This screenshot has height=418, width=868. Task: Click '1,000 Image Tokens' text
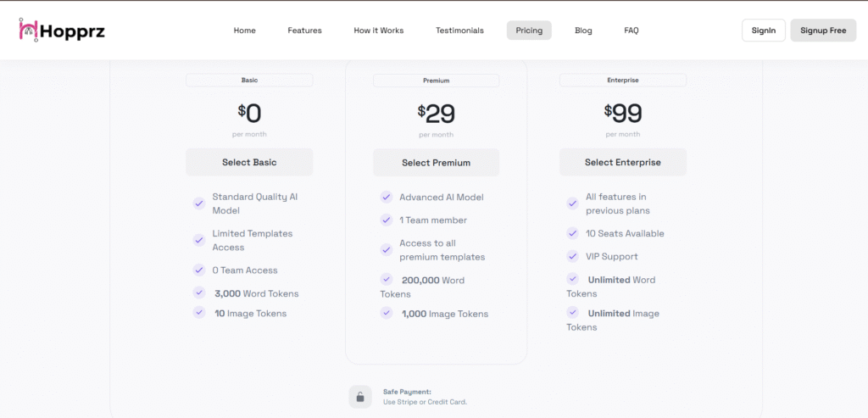(445, 314)
